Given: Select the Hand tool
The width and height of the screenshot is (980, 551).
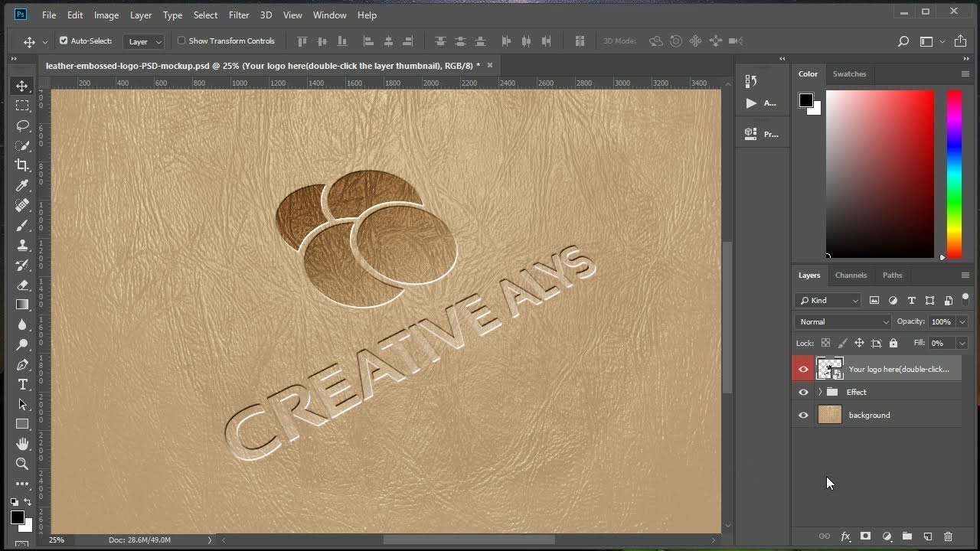Looking at the screenshot, I should [x=22, y=444].
